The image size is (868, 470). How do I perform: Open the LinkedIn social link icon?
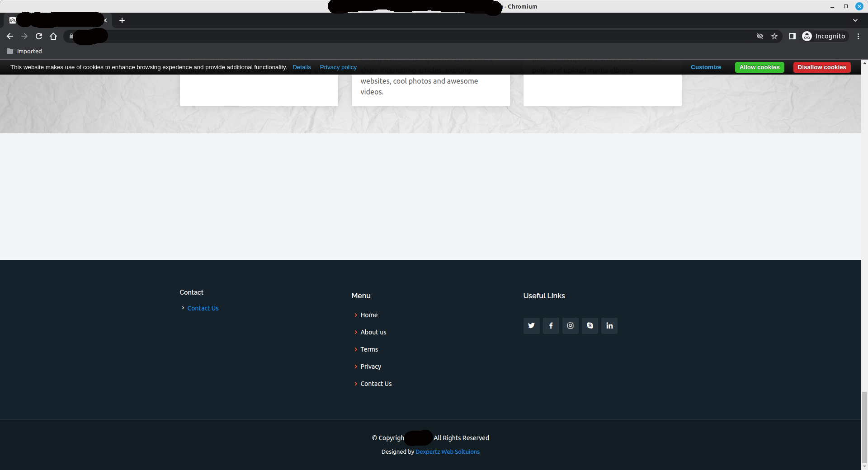coord(609,325)
